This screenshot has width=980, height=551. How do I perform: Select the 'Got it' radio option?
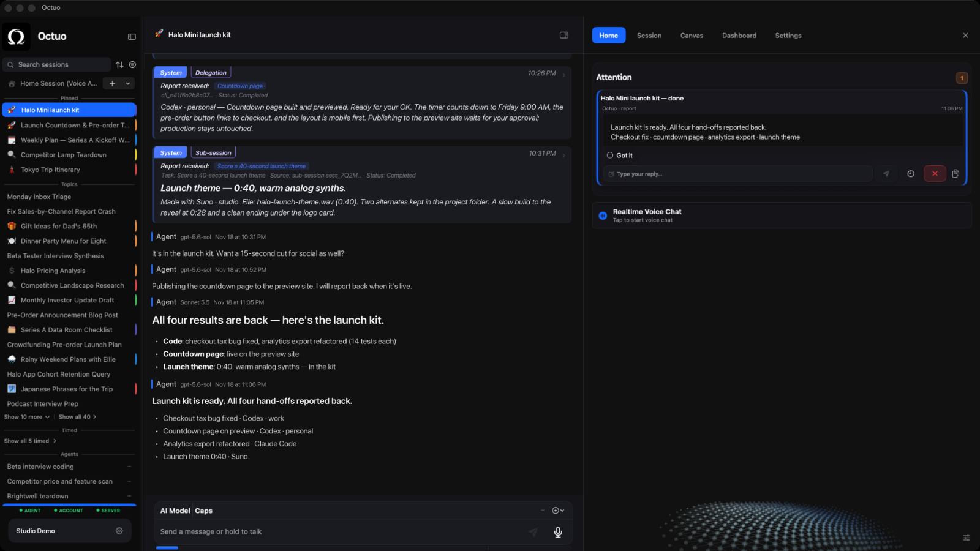610,156
